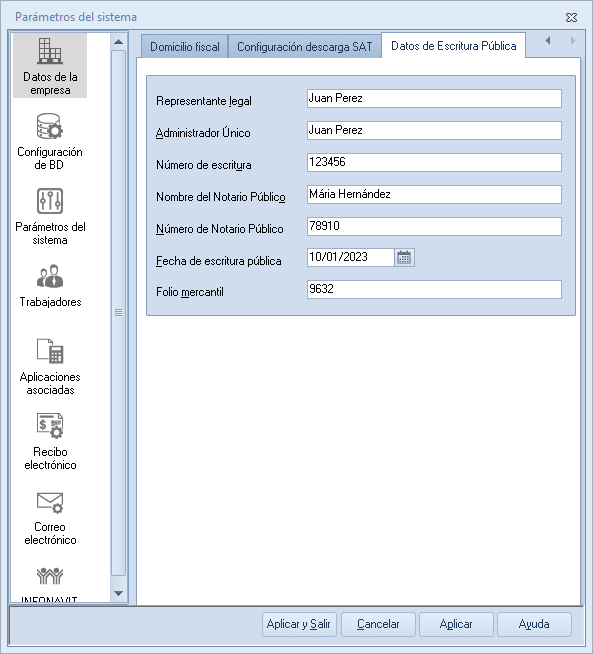Screen dimensions: 593x654
Task: Click sidebar scrollbar down arrow
Action: click(118, 593)
